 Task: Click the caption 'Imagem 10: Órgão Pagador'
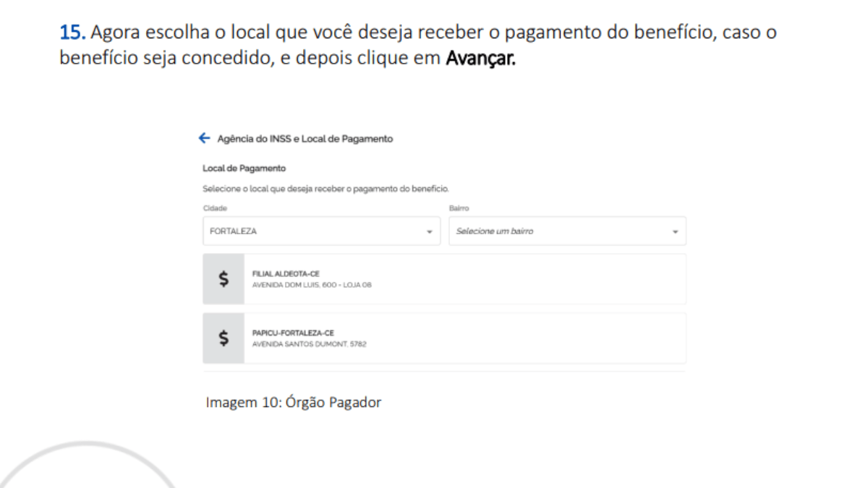point(293,402)
